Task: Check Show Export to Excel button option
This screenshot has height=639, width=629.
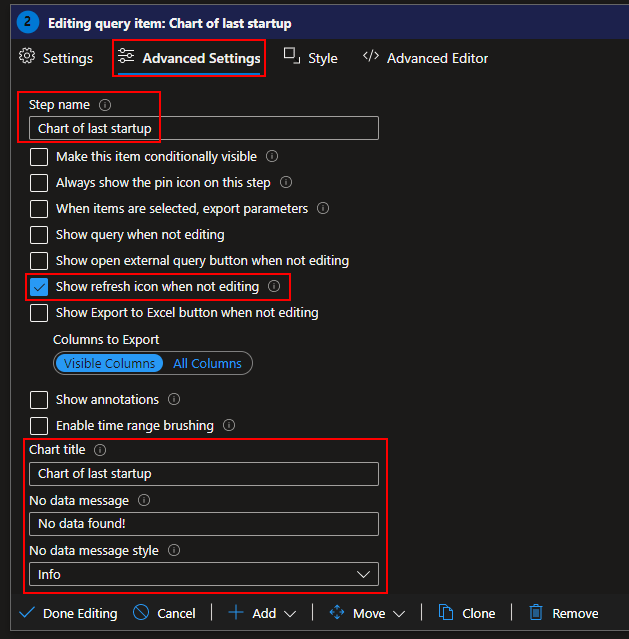Action: (39, 313)
